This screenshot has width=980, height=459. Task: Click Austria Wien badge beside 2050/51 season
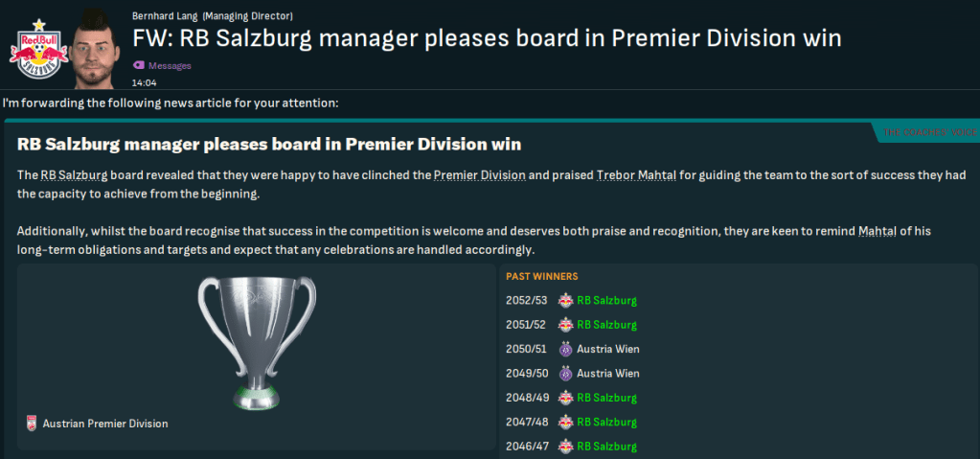[565, 349]
